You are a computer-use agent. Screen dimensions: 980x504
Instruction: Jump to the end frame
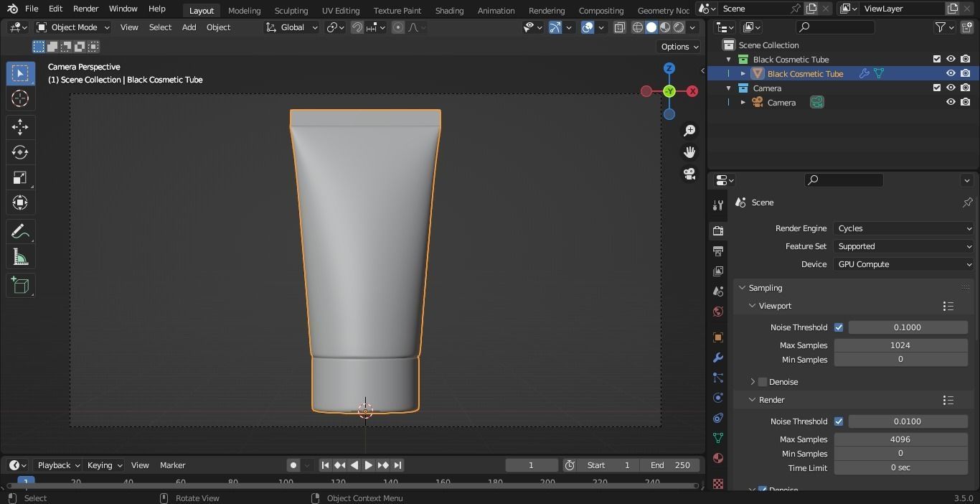pyautogui.click(x=397, y=465)
